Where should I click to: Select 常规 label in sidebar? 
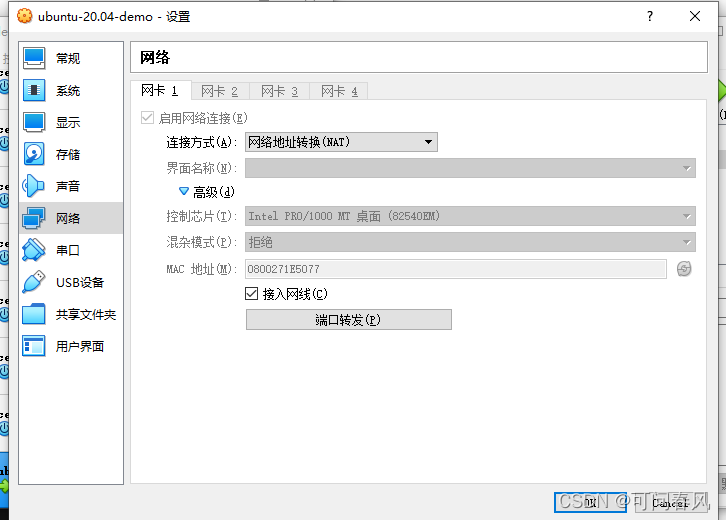coord(68,58)
